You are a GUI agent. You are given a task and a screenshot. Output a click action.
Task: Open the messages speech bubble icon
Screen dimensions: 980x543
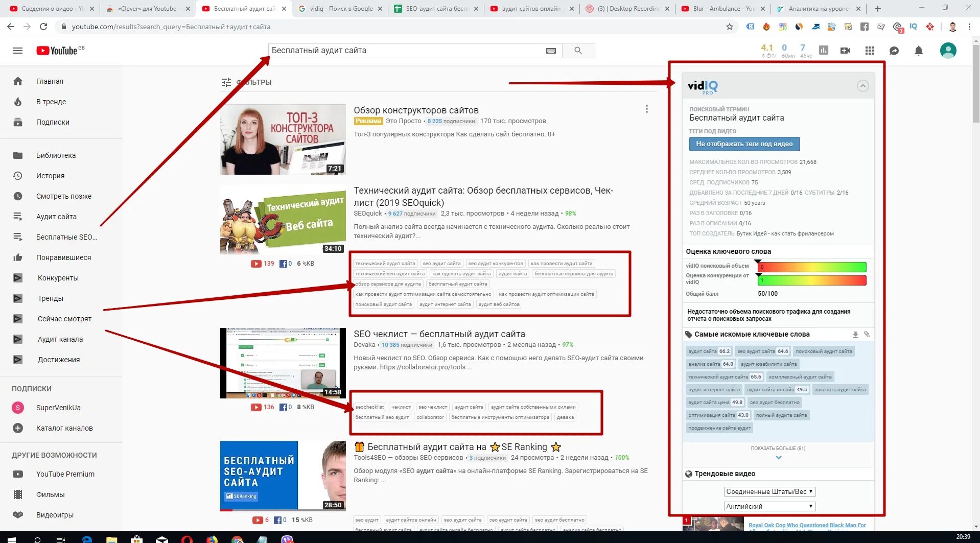[x=894, y=51]
